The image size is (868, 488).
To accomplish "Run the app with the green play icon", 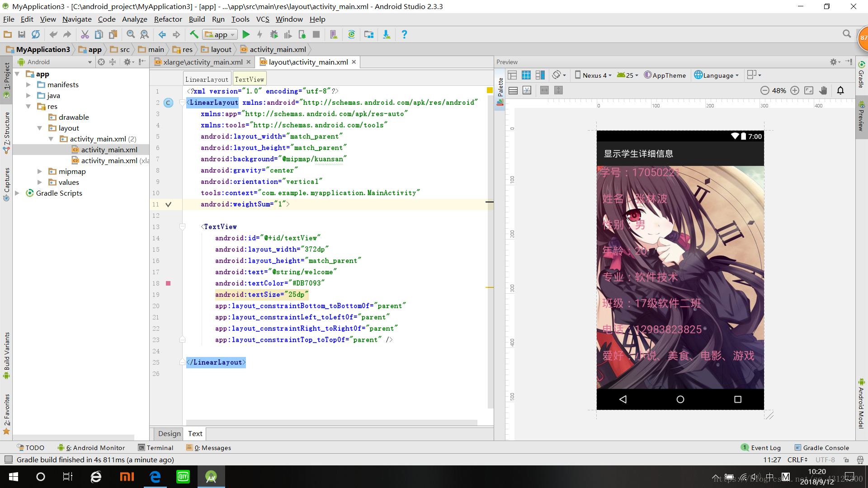I will coord(246,34).
